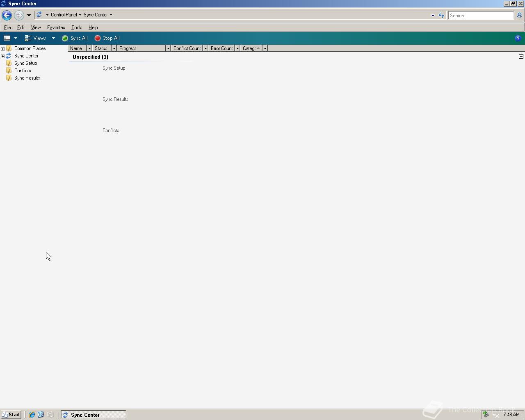
Task: Select the Sync Setup item in list
Action: click(114, 68)
